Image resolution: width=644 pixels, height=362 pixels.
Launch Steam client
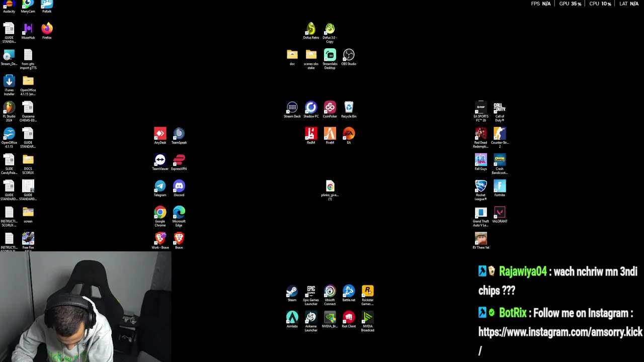click(x=292, y=294)
